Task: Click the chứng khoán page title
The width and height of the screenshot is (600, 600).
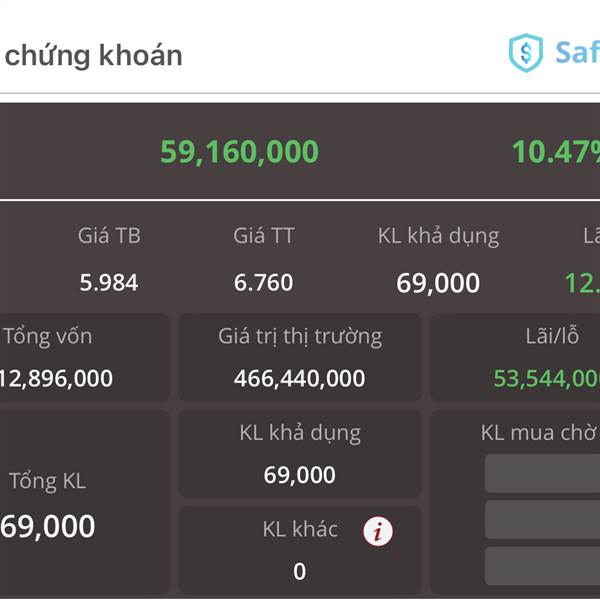Action: point(93,56)
